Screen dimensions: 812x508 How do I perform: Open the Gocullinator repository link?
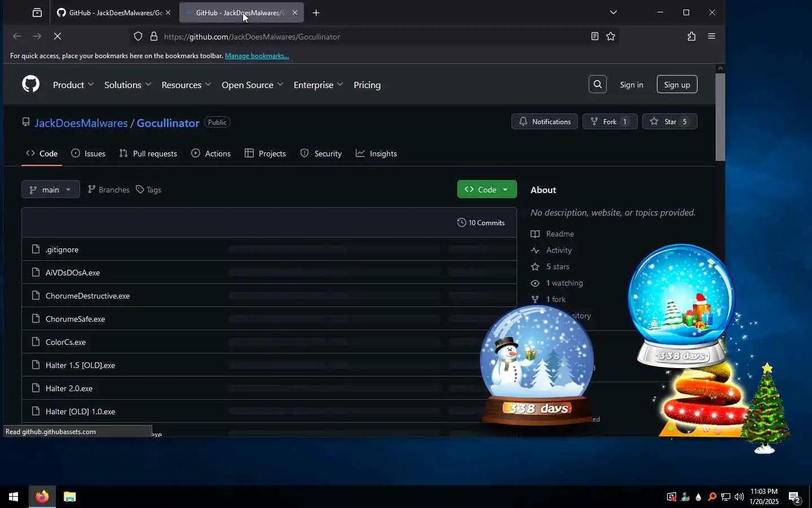tap(168, 123)
